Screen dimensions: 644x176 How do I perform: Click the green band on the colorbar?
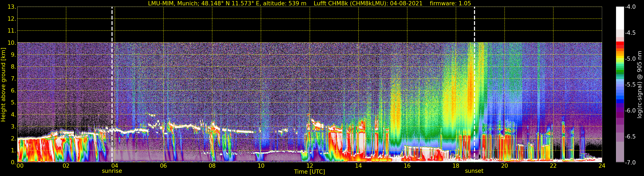point(620,71)
